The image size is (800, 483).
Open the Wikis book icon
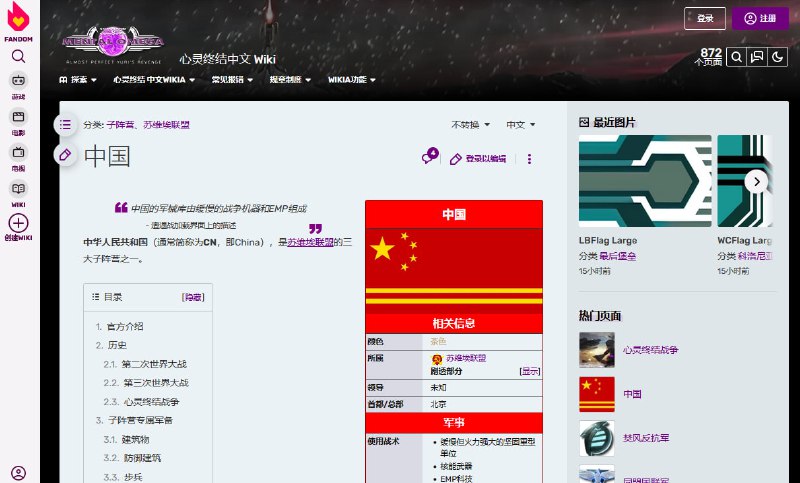pos(18,189)
